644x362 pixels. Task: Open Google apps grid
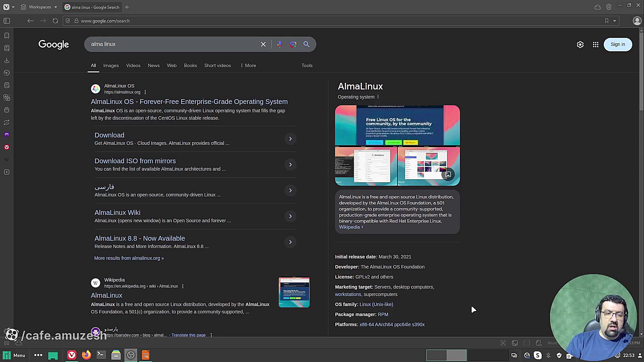click(596, 45)
